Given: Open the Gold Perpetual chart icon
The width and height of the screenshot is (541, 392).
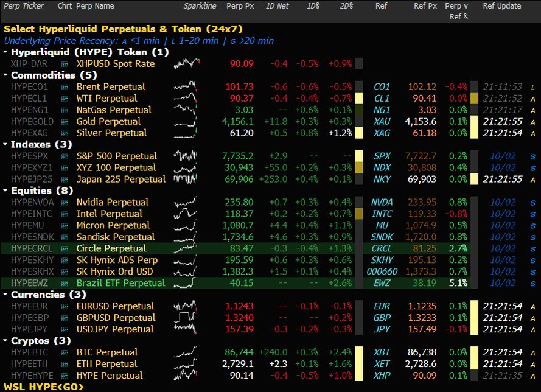Looking at the screenshot, I should click(65, 122).
